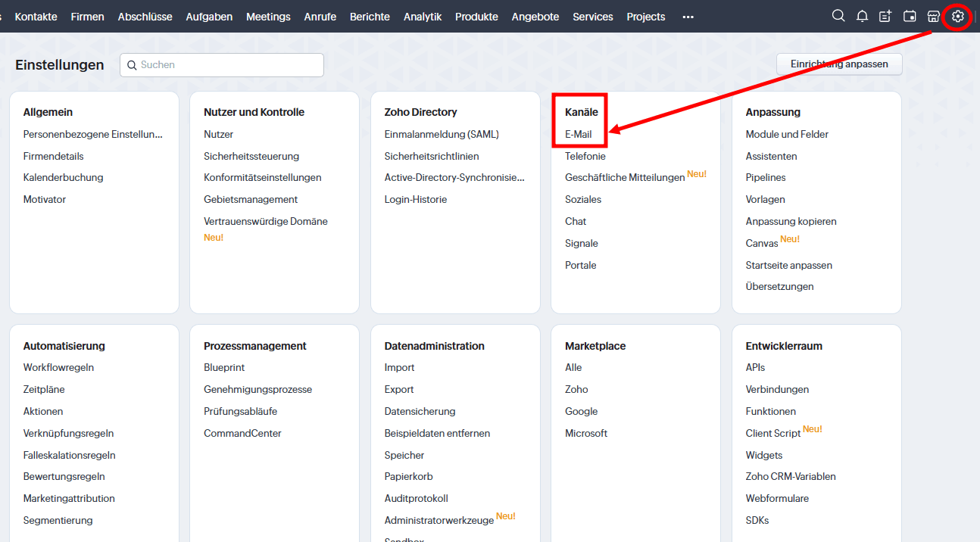Open Login-Historie link
This screenshot has width=980, height=542.
click(416, 199)
